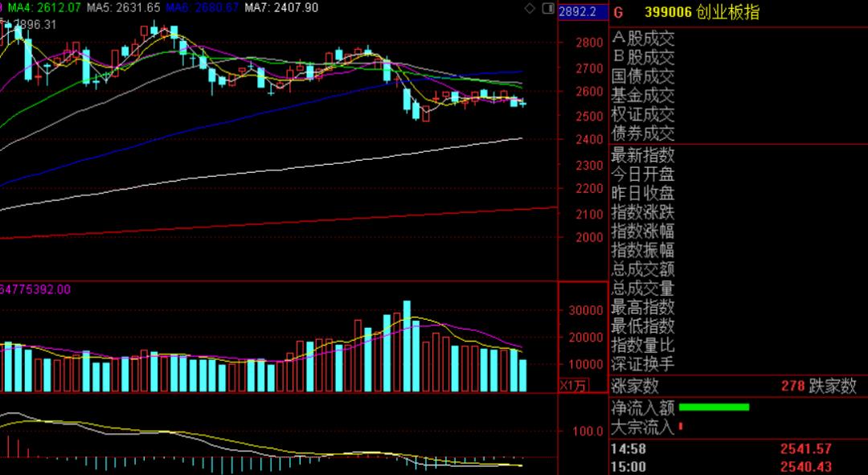Click the 涨家数 label
This screenshot has width=868, height=475.
(x=635, y=385)
